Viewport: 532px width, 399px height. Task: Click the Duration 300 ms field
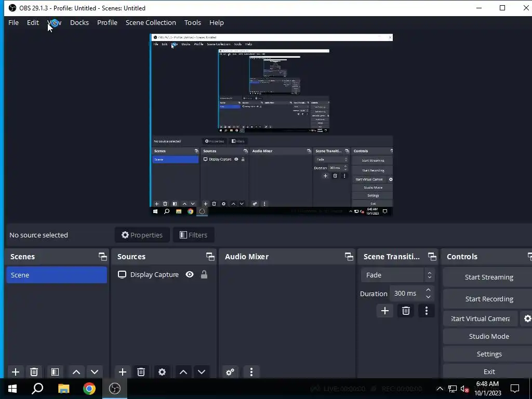click(x=406, y=293)
